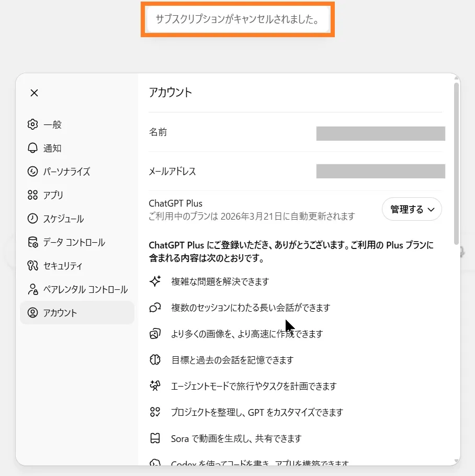Screen dimensions: 475x476
Task: Click the Security key icon
Action: coord(32,266)
